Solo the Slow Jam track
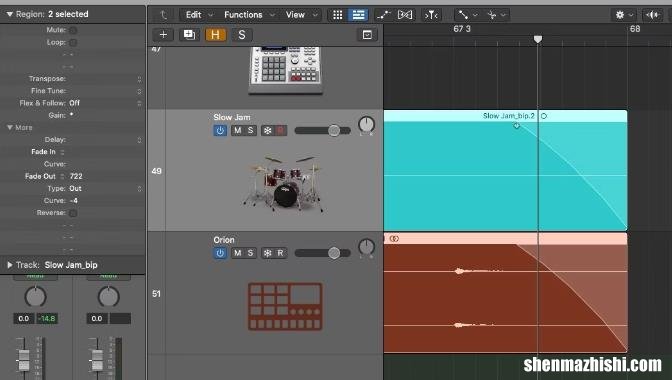 point(250,130)
